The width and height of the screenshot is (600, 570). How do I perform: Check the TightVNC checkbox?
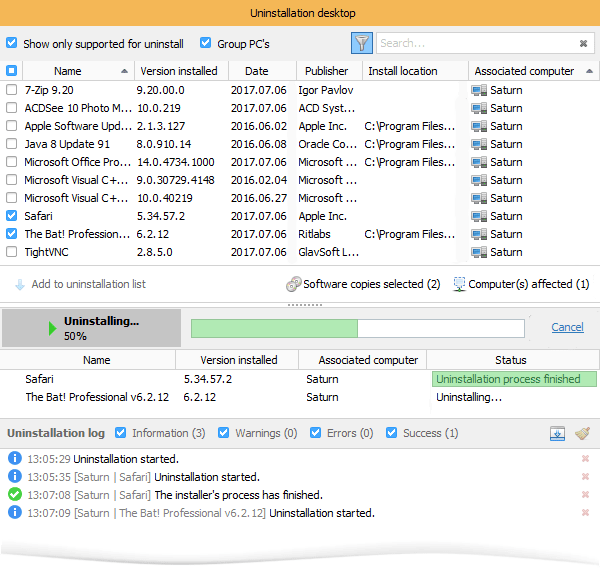click(11, 252)
